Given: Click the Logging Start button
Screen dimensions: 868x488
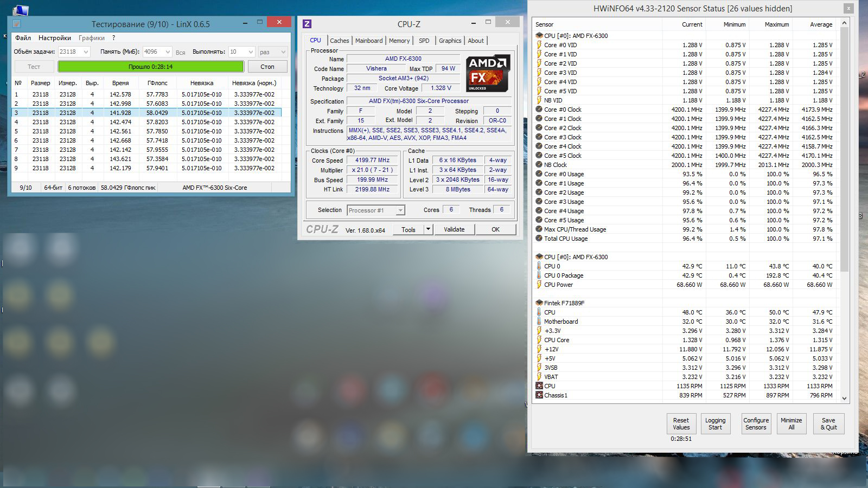Looking at the screenshot, I should click(715, 423).
